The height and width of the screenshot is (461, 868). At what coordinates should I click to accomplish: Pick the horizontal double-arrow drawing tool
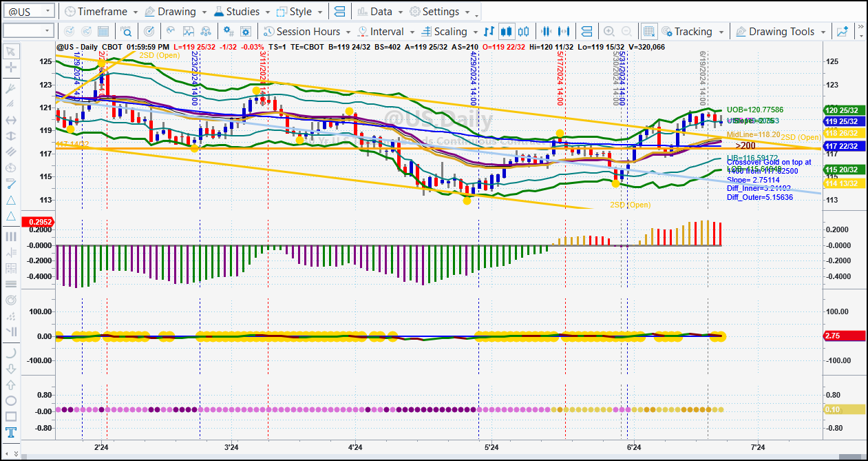coord(11,120)
